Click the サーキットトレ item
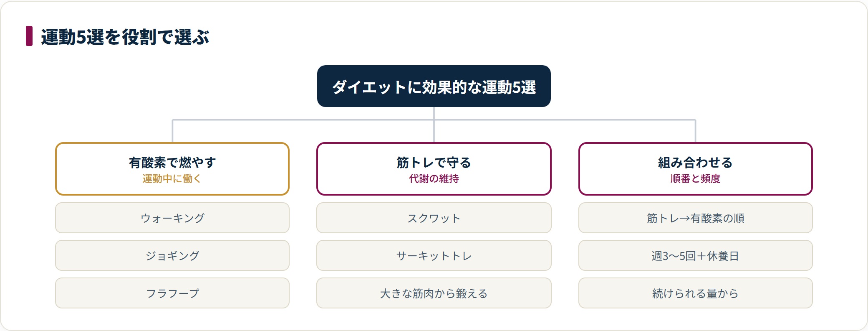The image size is (868, 331). click(434, 255)
